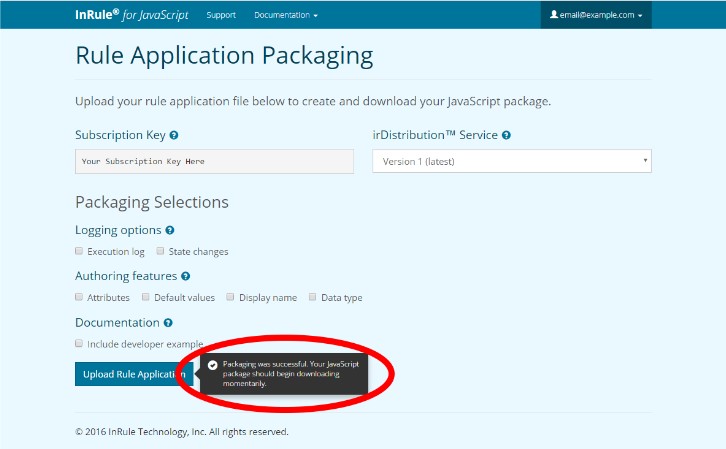Click the user profile icon in navbar
The height and width of the screenshot is (449, 726).
click(x=554, y=15)
